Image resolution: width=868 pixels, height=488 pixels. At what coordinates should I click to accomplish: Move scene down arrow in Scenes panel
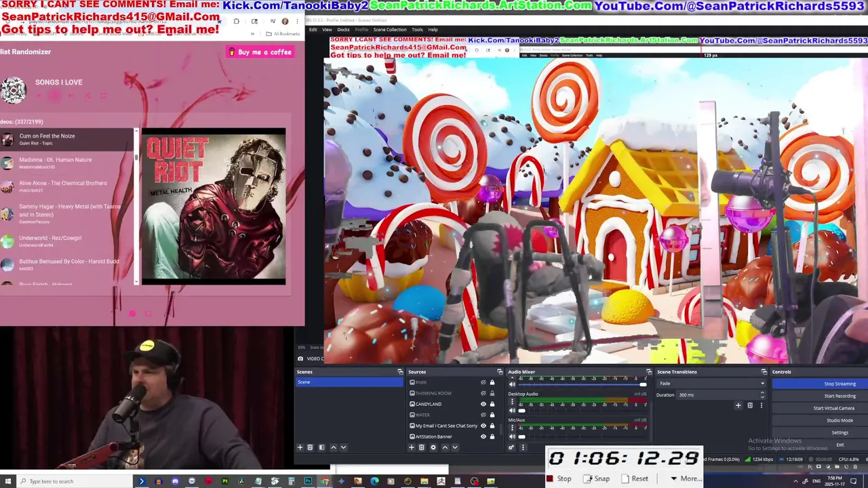click(x=343, y=447)
